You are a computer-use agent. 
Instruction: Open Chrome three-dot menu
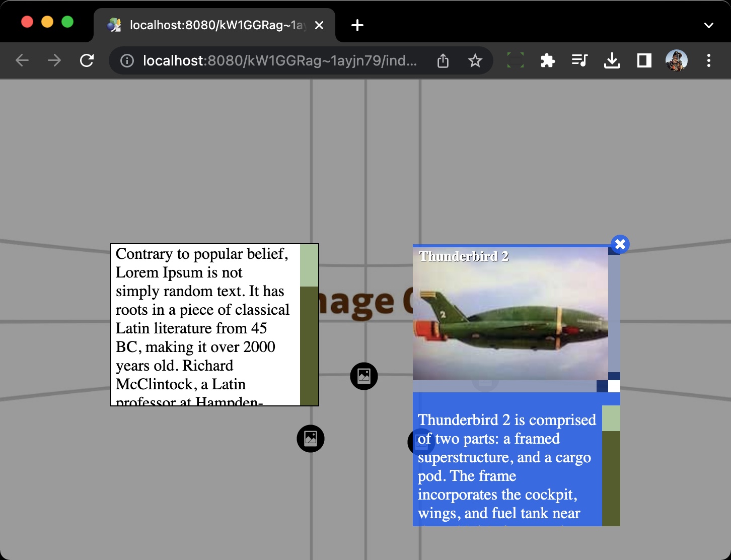pos(709,61)
